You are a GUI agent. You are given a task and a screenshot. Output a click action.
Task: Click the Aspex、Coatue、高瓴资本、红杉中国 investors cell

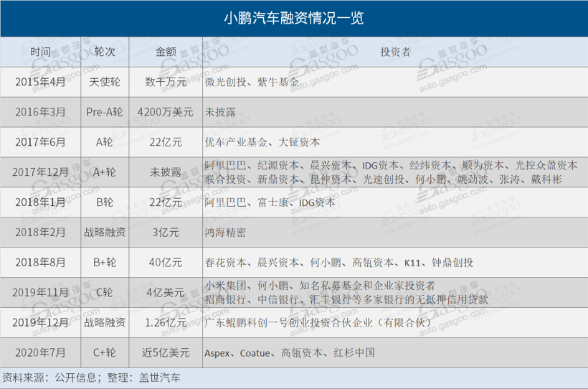290,352
